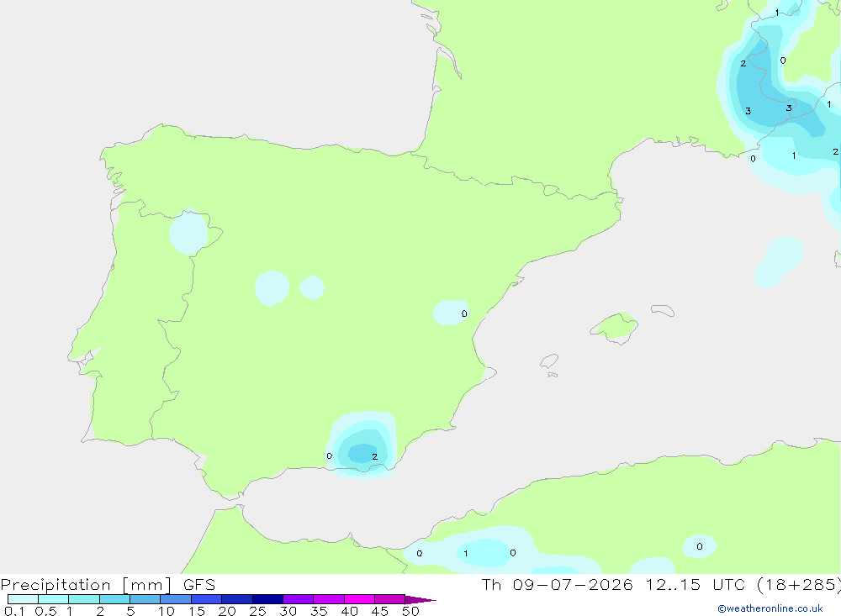Open the weatheronline.co.uk credit link
This screenshot has height=616, width=841.
pyautogui.click(x=770, y=608)
